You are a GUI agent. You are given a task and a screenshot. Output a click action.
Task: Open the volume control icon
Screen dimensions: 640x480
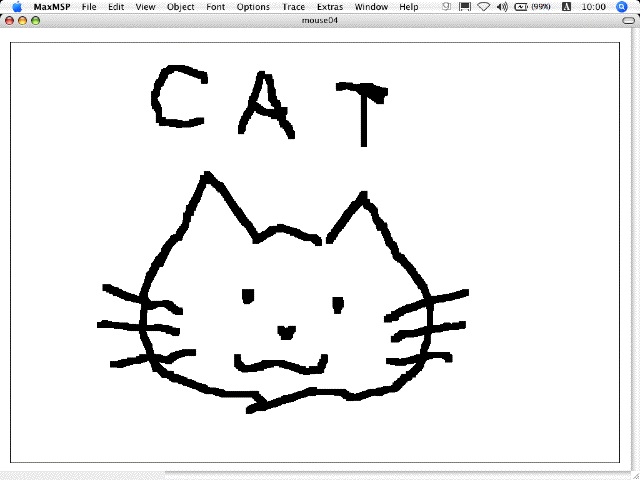[x=502, y=7]
